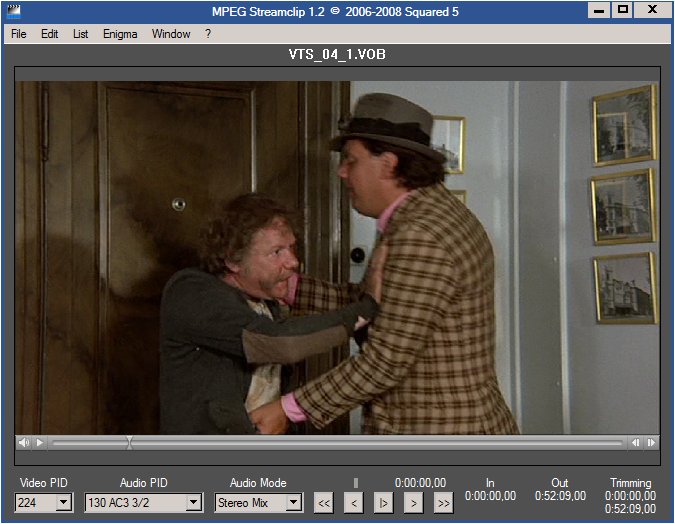675x524 pixels.
Task: Click the video preview frame
Action: tap(337, 257)
